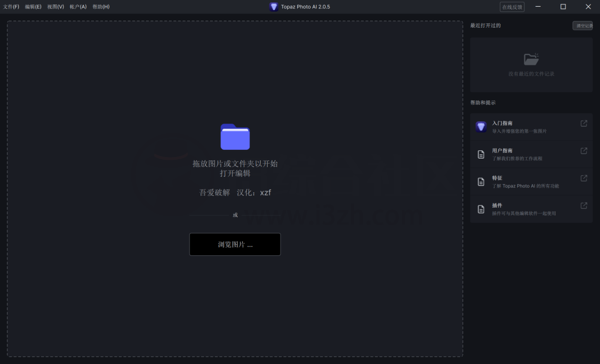
Task: Open external link icon for 特征
Action: tap(584, 178)
